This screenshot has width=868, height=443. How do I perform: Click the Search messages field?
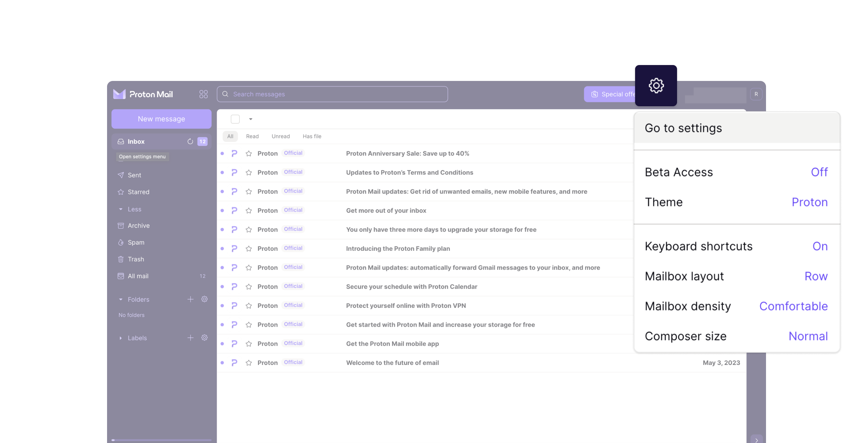[x=332, y=94]
